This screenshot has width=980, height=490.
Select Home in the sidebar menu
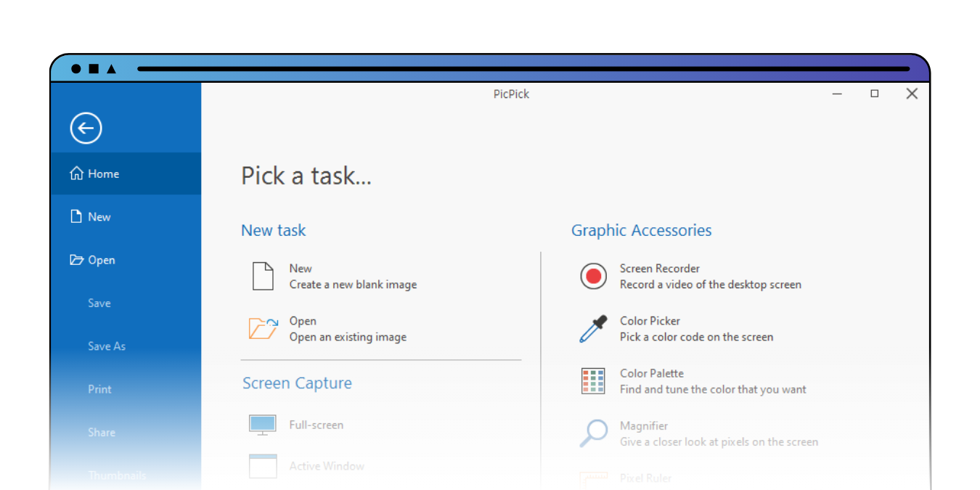pyautogui.click(x=103, y=174)
